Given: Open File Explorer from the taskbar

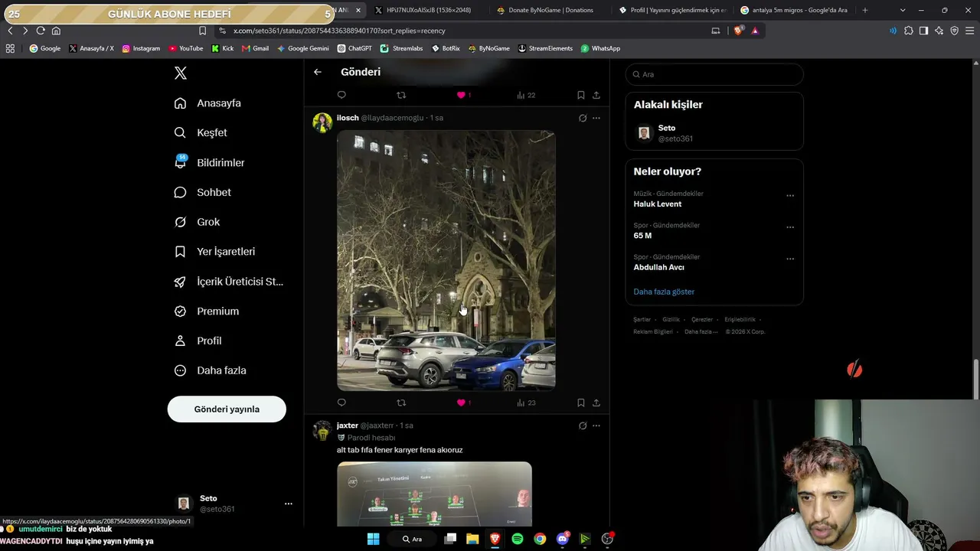Looking at the screenshot, I should click(x=472, y=539).
